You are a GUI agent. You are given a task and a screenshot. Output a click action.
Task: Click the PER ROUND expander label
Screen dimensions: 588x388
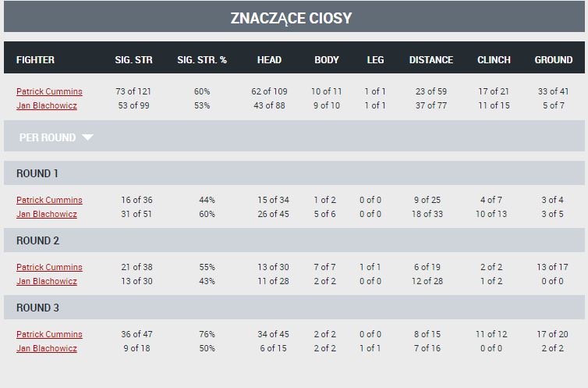click(48, 137)
